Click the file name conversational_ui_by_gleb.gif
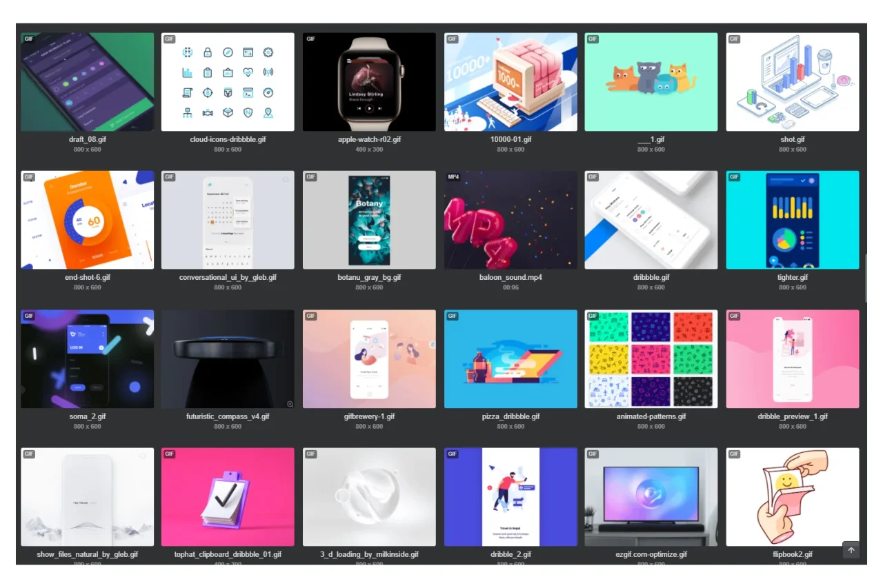This screenshot has height=588, width=883. [228, 277]
